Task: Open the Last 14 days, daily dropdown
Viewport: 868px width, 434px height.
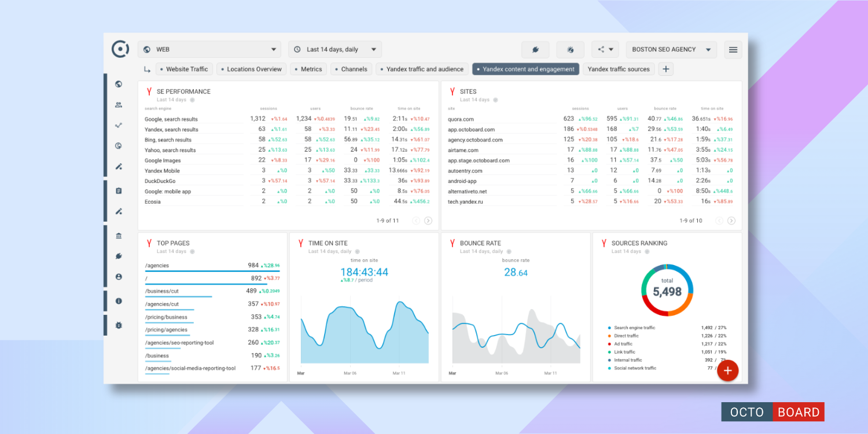Action: pos(335,50)
